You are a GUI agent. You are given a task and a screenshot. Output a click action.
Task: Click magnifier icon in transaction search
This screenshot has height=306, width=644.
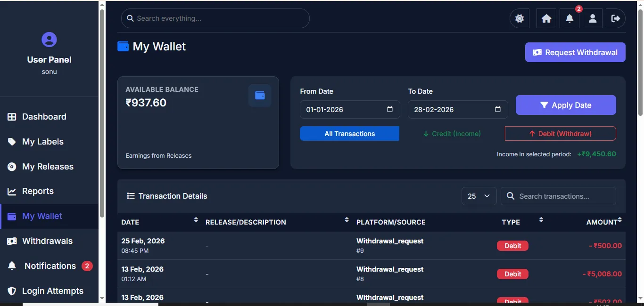[510, 196]
